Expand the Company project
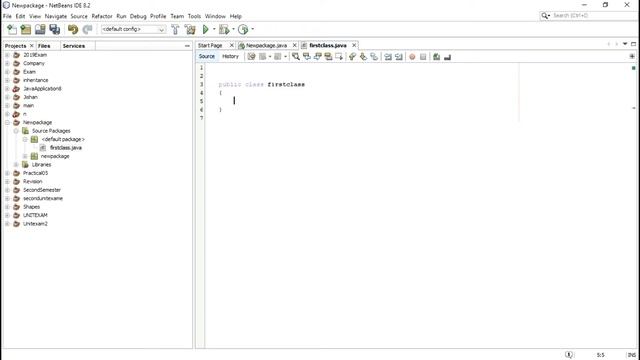Screen dimensions: 640x360 [7, 64]
